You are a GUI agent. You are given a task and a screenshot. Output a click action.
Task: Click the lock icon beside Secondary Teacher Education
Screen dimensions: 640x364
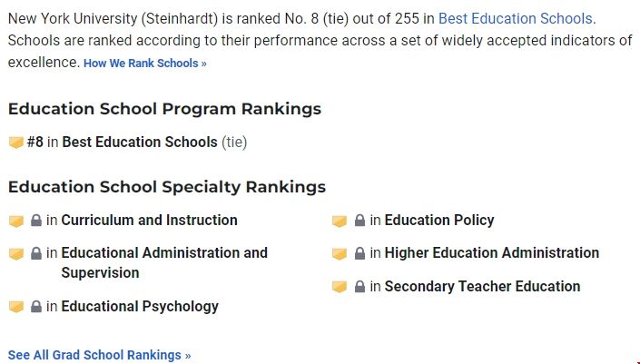click(x=359, y=287)
